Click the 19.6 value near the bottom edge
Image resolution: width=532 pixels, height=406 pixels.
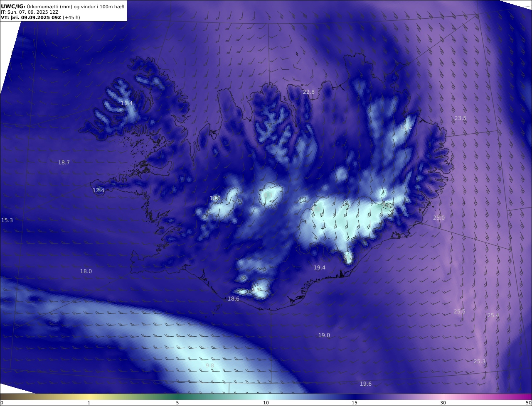(366, 384)
